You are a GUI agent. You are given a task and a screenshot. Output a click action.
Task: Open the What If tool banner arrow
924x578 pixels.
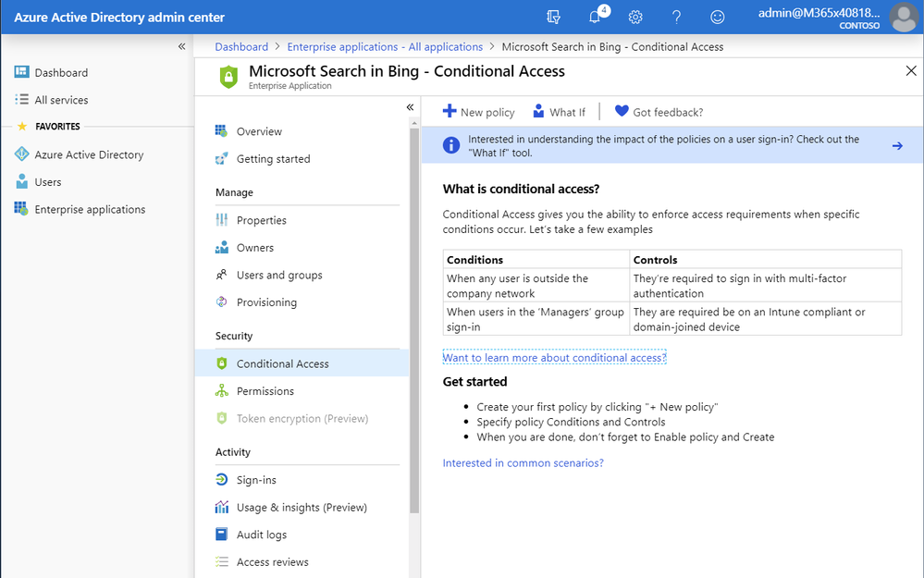[897, 145]
